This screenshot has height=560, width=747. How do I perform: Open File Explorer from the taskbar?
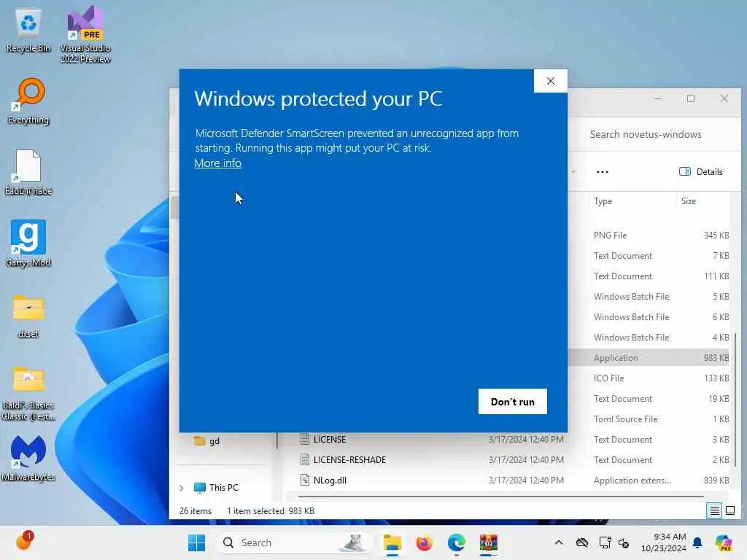coord(392,542)
